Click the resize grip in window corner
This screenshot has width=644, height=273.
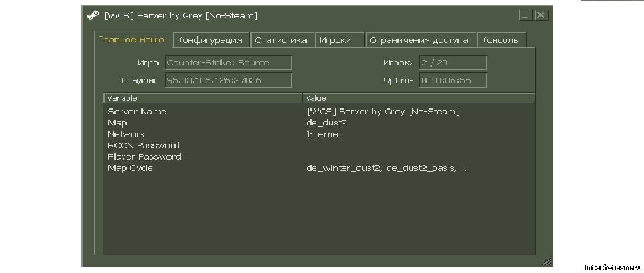[547, 261]
